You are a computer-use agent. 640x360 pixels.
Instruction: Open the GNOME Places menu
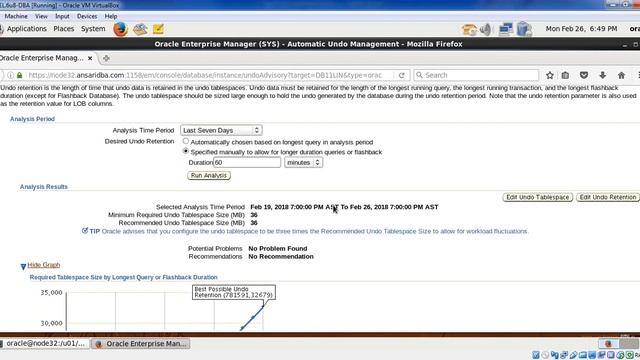click(64, 29)
